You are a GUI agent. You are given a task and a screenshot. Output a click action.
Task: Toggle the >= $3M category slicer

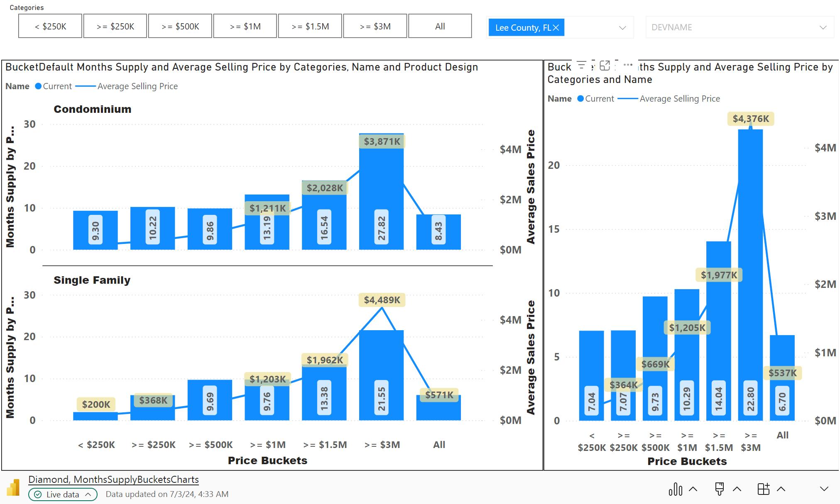375,26
